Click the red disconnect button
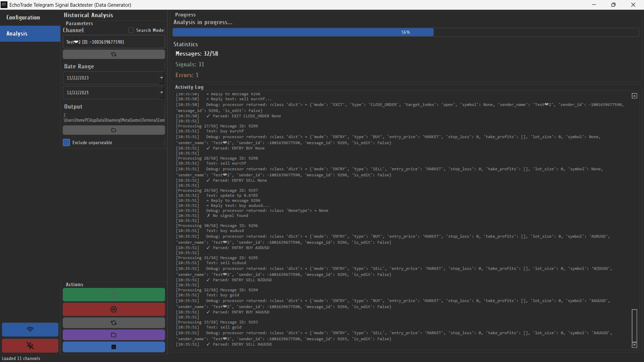Screen dimensions: 644x362 (x=30, y=346)
